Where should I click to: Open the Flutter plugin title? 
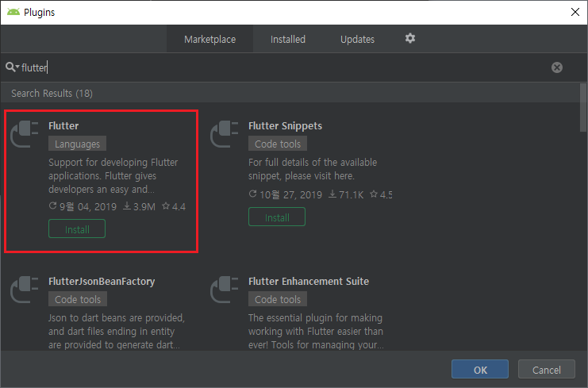63,125
